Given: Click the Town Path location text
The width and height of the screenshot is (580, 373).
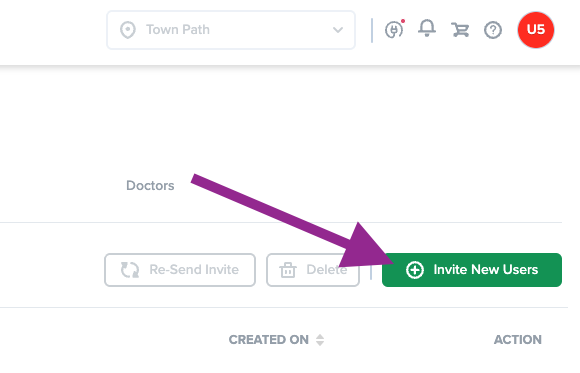Looking at the screenshot, I should 178,30.
